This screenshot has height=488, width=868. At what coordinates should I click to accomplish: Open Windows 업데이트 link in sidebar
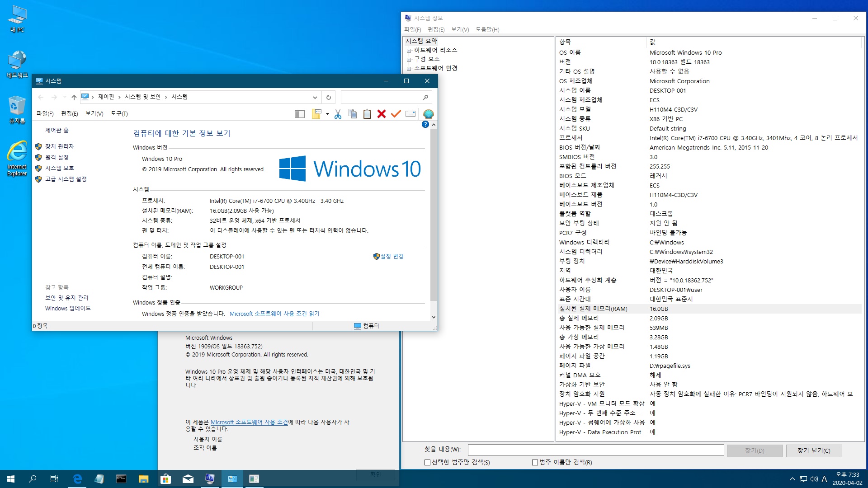(x=68, y=308)
